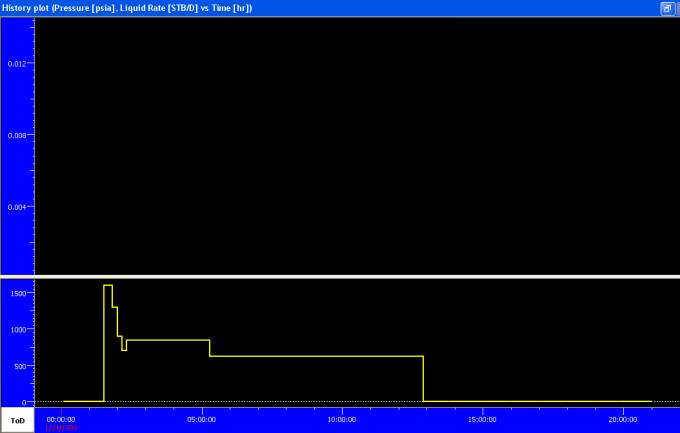Click the 0.004 pressure axis label

coord(19,207)
